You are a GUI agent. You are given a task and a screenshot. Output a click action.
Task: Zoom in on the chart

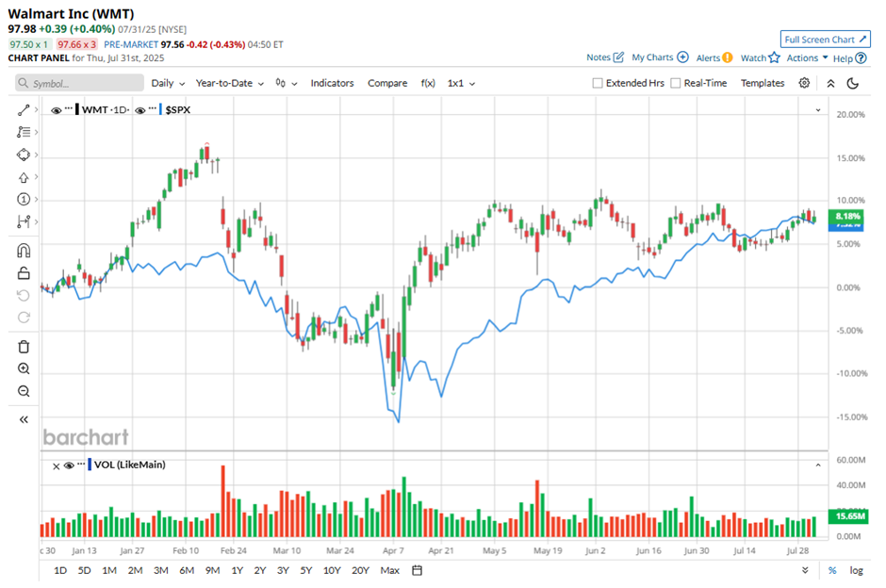point(24,368)
